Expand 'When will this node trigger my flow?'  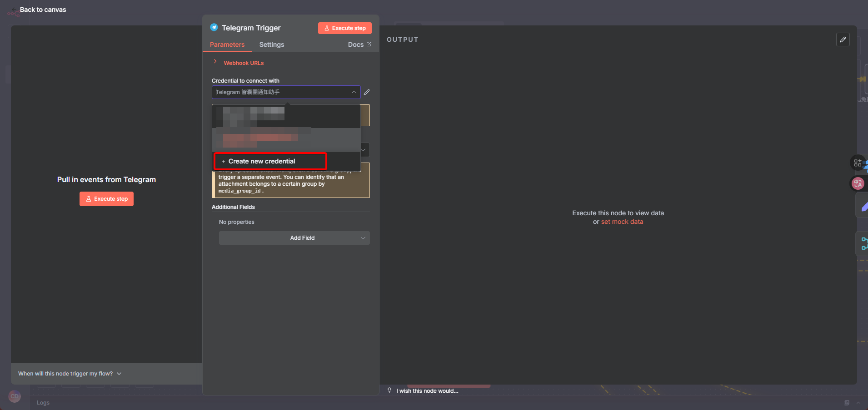click(x=70, y=374)
